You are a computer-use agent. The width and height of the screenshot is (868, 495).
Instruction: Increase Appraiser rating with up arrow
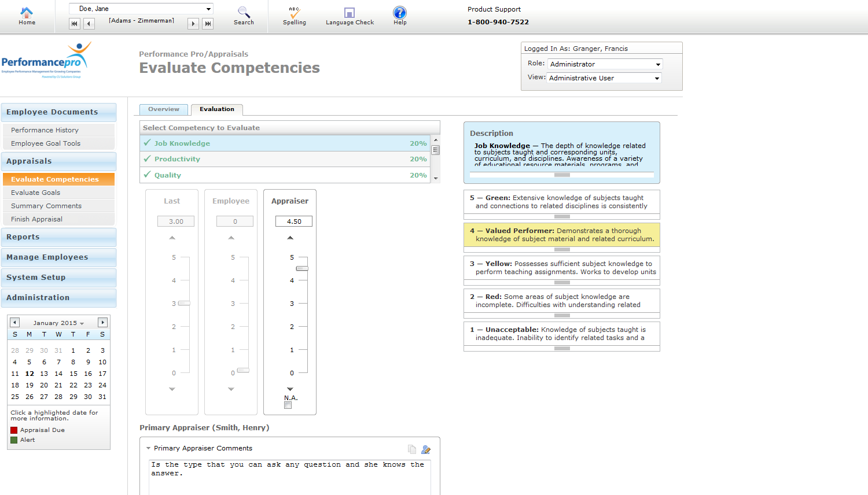click(x=290, y=238)
